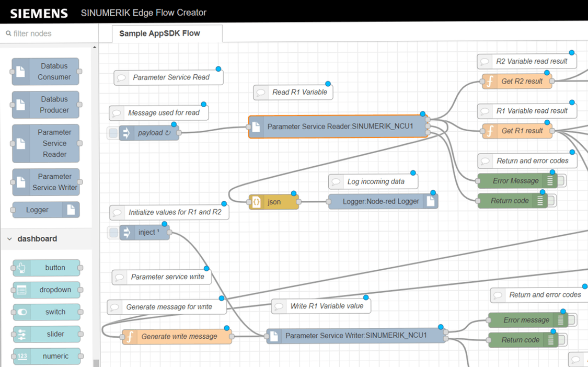Select the Logger:Node-red Logger node
Viewport: 588px width, 367px height.
click(383, 201)
